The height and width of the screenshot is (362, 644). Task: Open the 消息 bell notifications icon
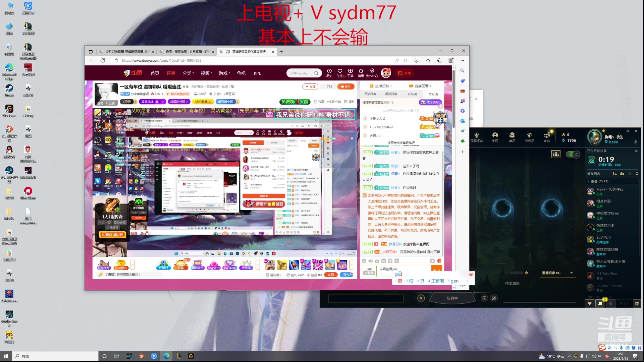click(361, 73)
